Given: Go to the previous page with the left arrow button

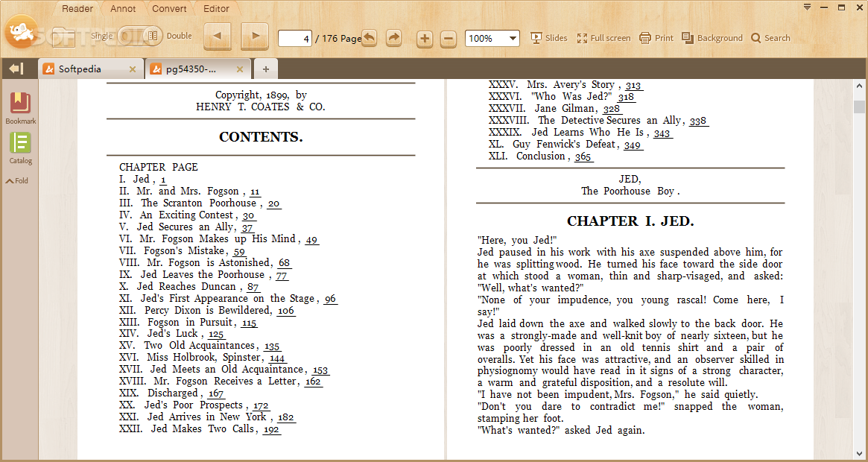Looking at the screenshot, I should [218, 37].
